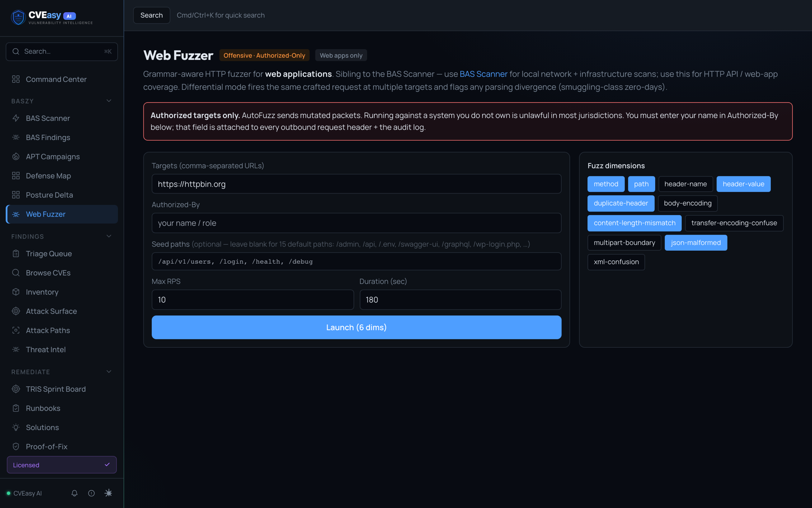Click the Solutions lightbulb icon

pos(16,427)
